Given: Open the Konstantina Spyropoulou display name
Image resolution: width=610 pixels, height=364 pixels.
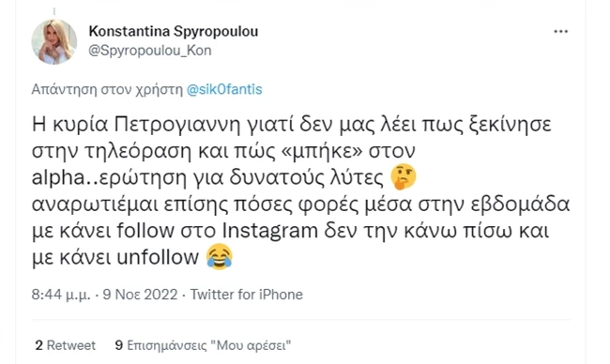Looking at the screenshot, I should 173,32.
